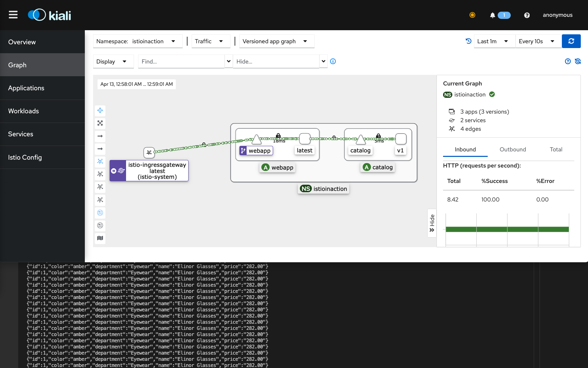The height and width of the screenshot is (368, 588).
Task: Collapse the side panel with the Hide button
Action: coord(432,223)
